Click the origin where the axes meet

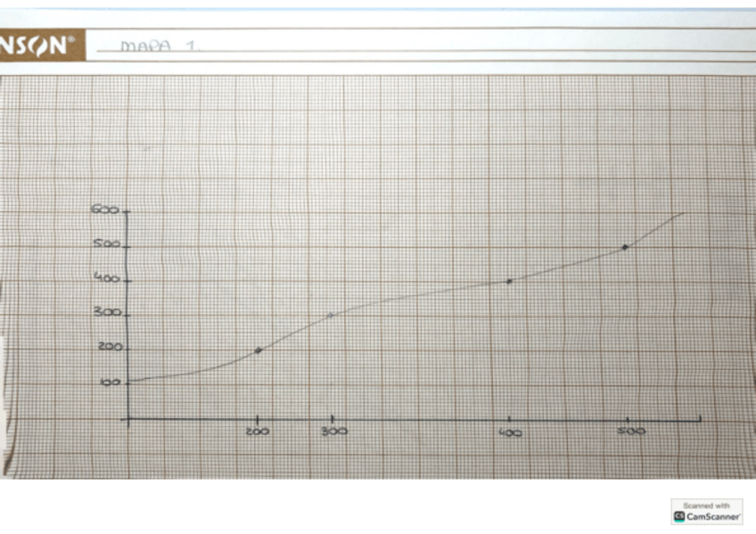point(128,418)
